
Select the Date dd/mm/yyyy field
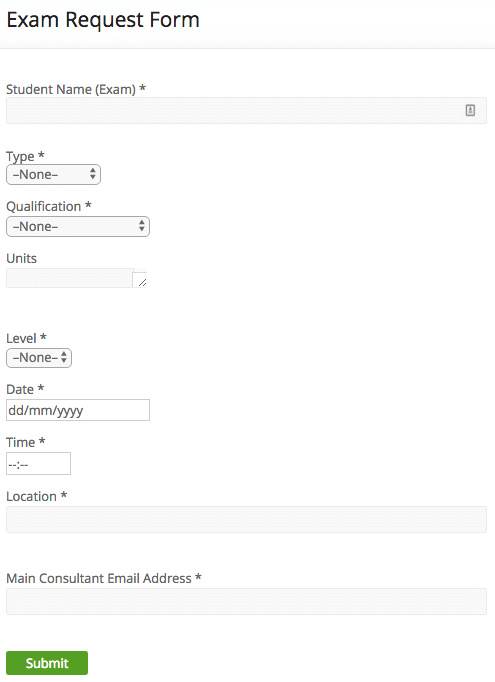click(x=78, y=410)
